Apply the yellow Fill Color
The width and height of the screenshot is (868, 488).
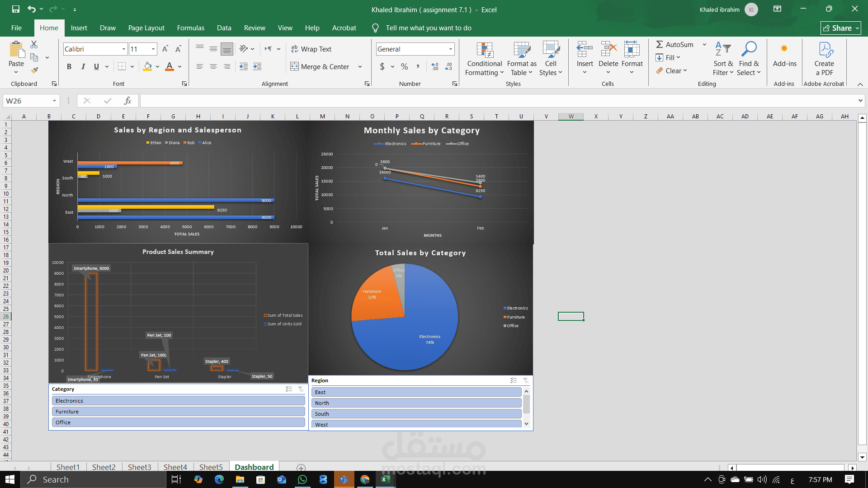coord(147,66)
